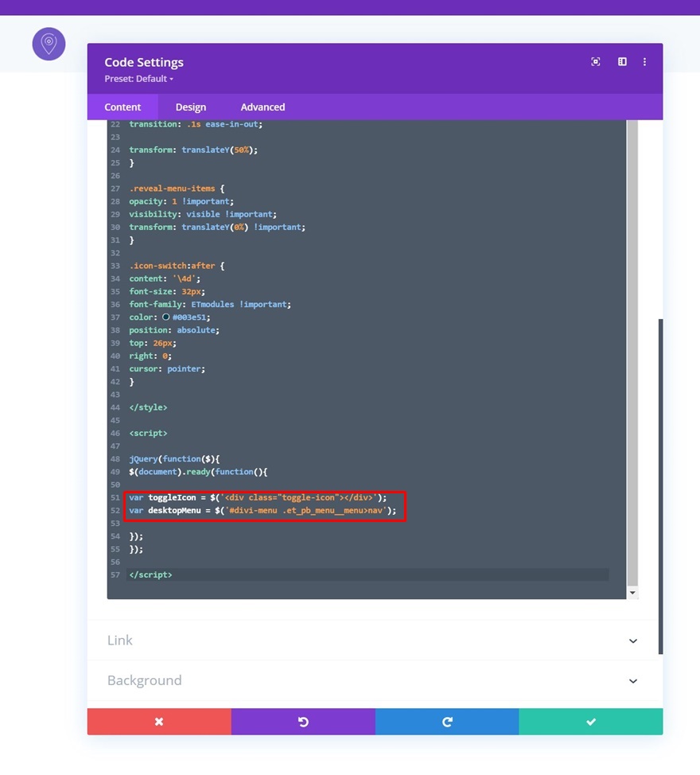This screenshot has height=775, width=700.
Task: Click the snap modal to sidebar icon
Action: click(622, 62)
